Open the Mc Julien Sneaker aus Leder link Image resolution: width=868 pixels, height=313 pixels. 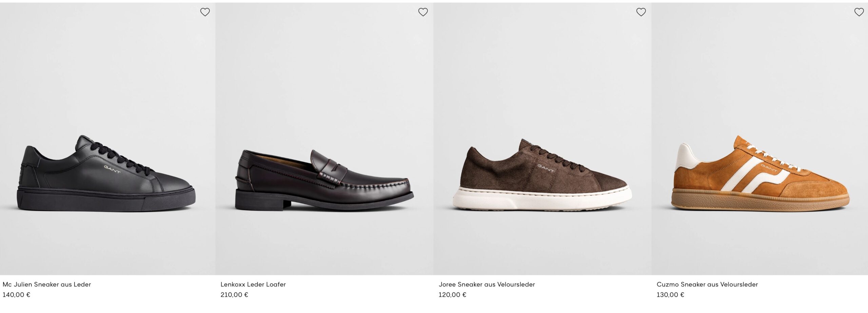coord(47,285)
